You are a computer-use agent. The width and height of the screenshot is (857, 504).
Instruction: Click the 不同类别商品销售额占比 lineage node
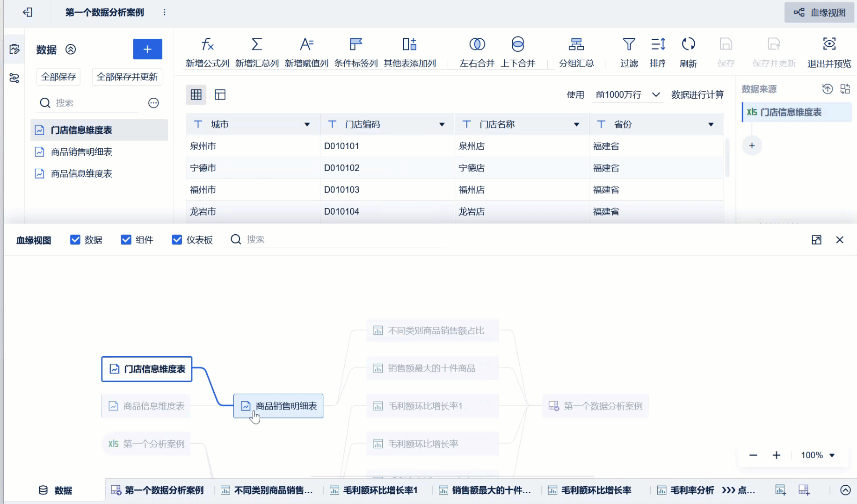[x=432, y=331]
